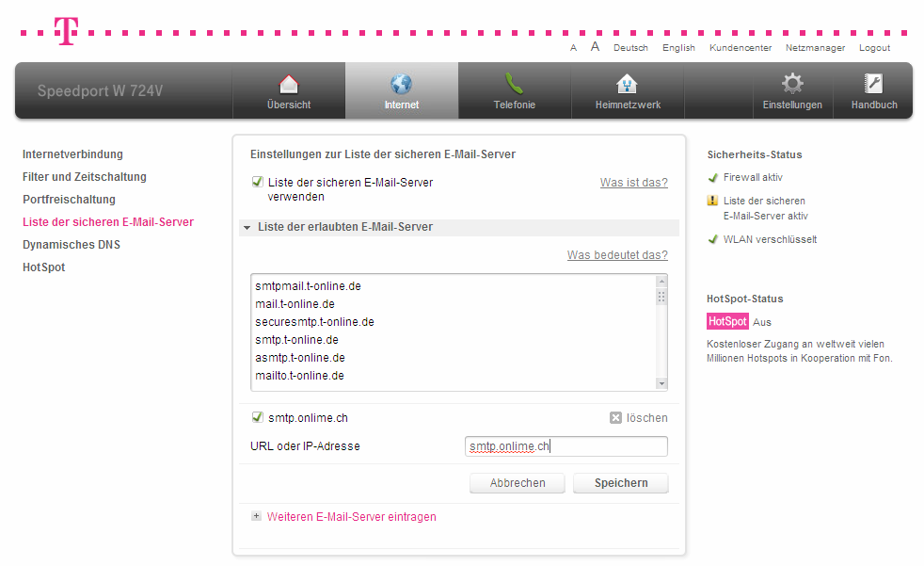
Task: Click Logout link
Action: 874,48
